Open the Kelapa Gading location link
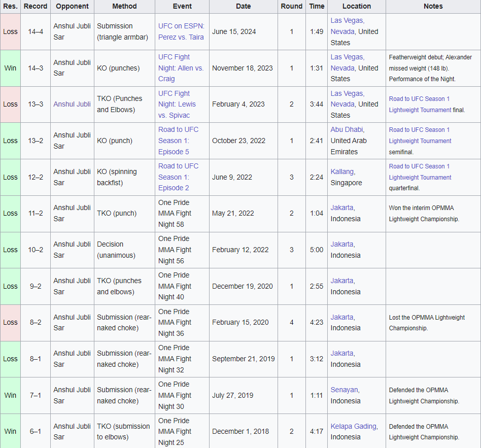 click(x=354, y=426)
